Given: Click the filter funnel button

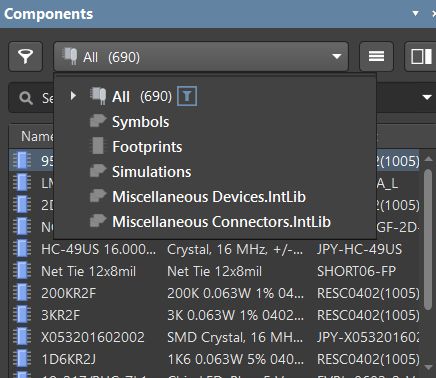Looking at the screenshot, I should coord(26,56).
